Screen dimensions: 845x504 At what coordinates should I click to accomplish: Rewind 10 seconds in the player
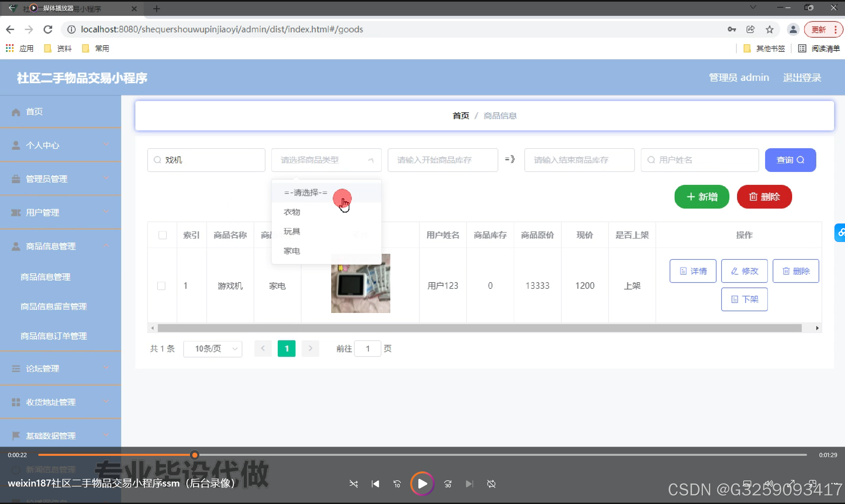click(397, 484)
